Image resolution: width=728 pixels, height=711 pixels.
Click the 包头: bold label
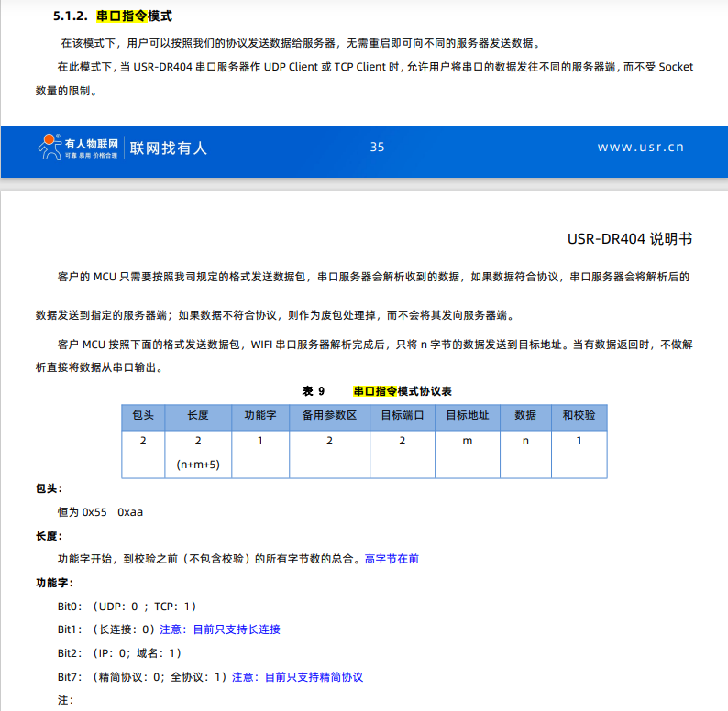(x=49, y=488)
